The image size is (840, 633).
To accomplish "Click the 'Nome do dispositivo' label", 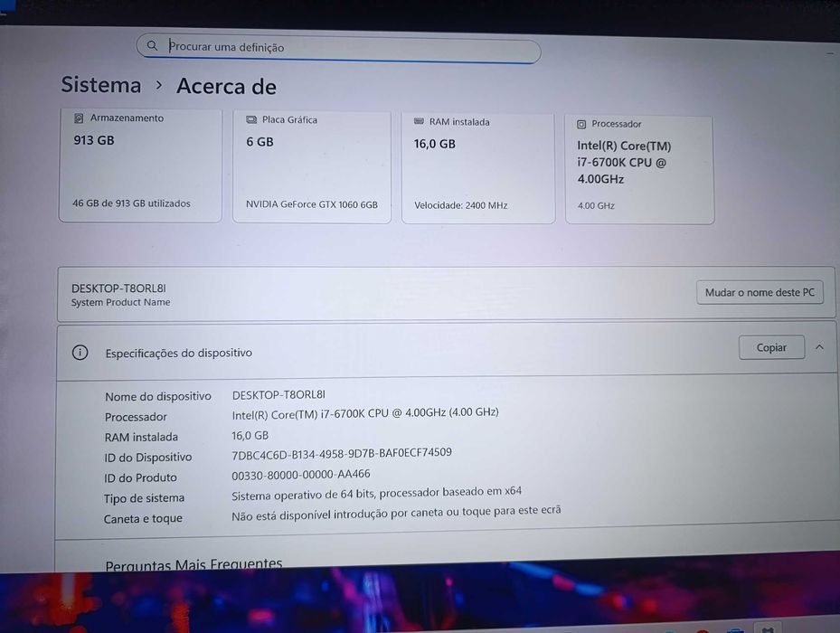I will (158, 397).
